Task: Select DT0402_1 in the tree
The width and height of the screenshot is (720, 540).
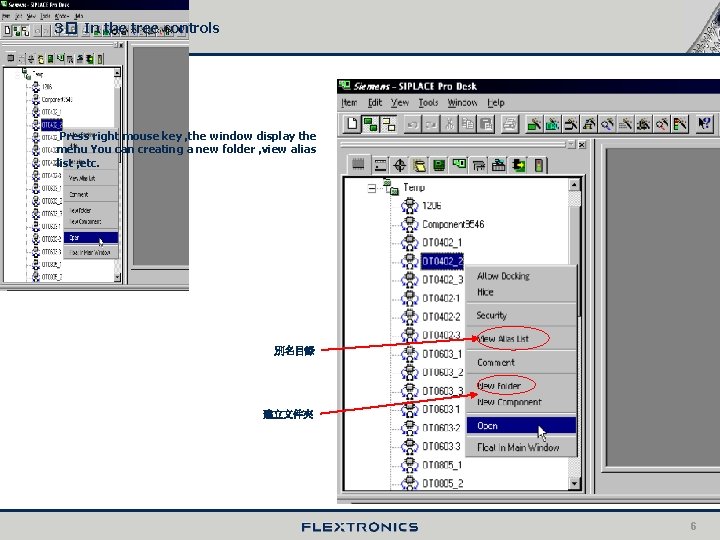Action: 442,243
